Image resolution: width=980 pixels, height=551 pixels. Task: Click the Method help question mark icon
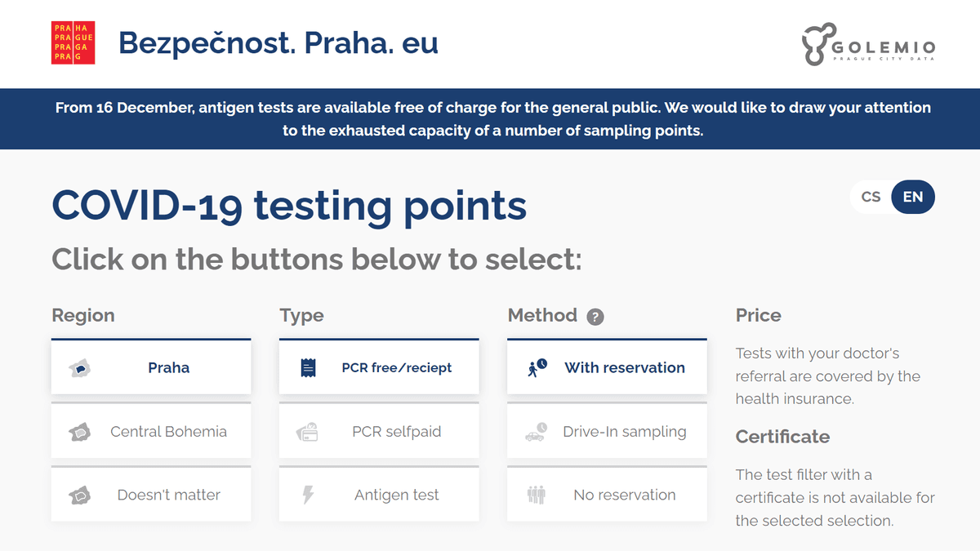(x=595, y=317)
